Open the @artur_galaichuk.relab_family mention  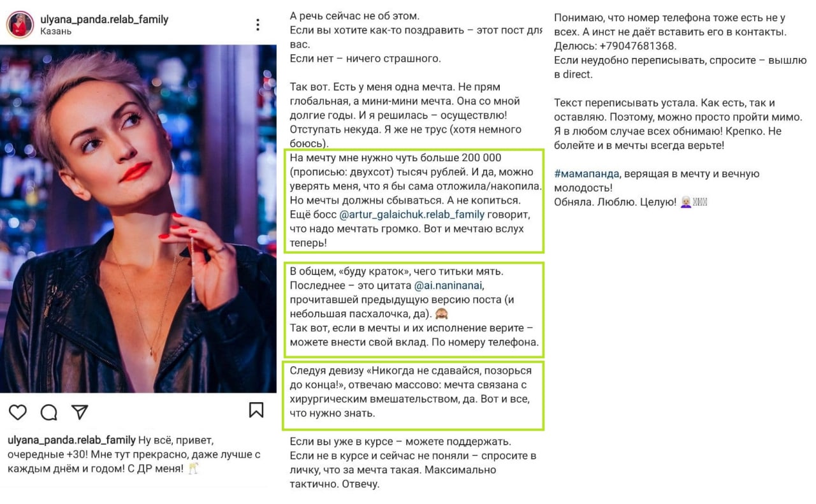tap(412, 214)
